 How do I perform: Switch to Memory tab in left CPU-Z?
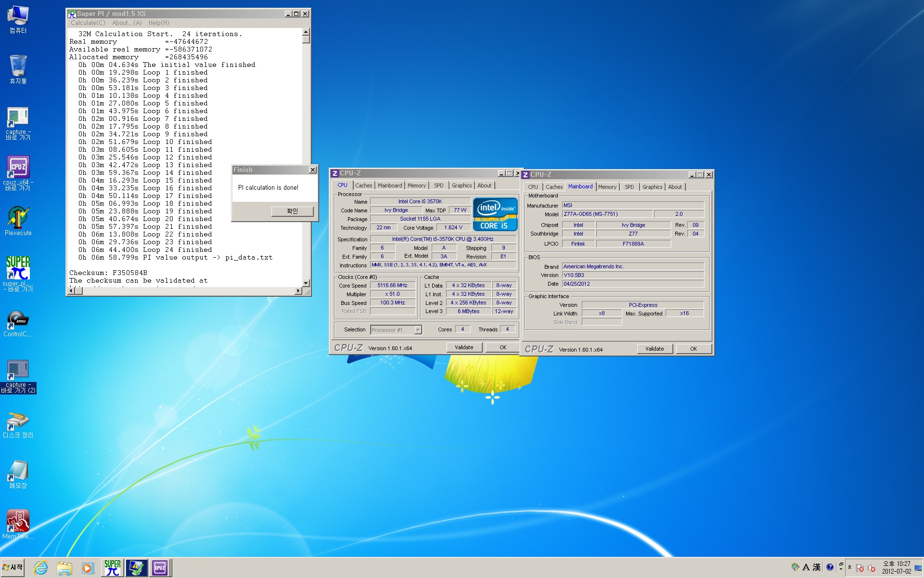(417, 185)
